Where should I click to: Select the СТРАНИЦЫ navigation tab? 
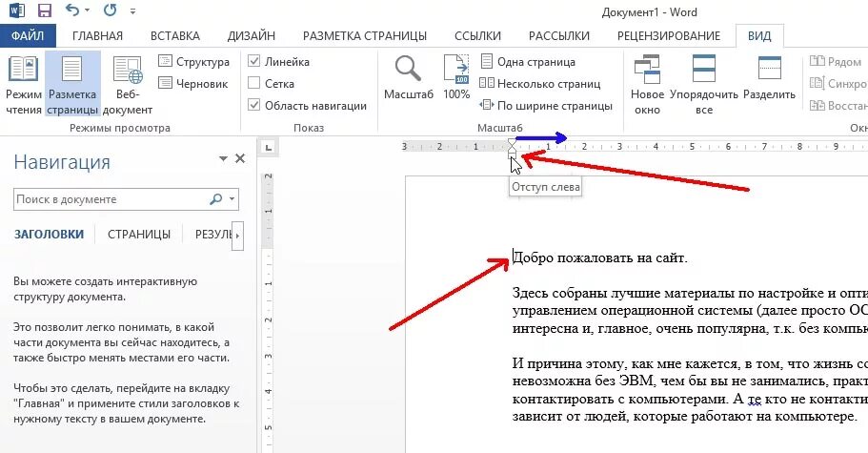pyautogui.click(x=139, y=234)
